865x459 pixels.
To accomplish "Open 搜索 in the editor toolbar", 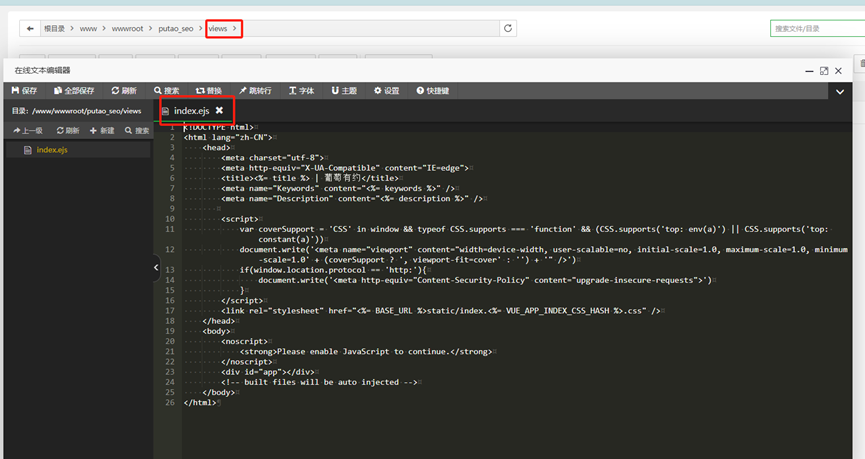I will tap(167, 90).
